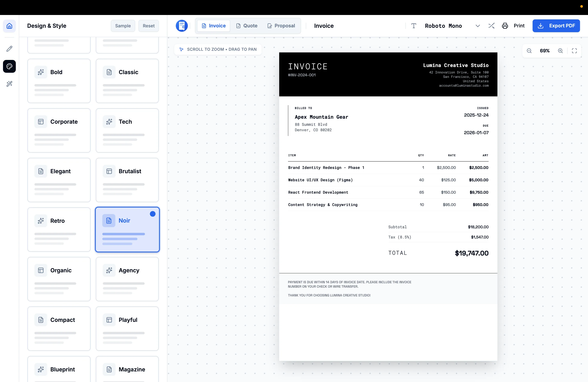Export the invoice as PDF
This screenshot has width=588, height=382.
coord(556,26)
